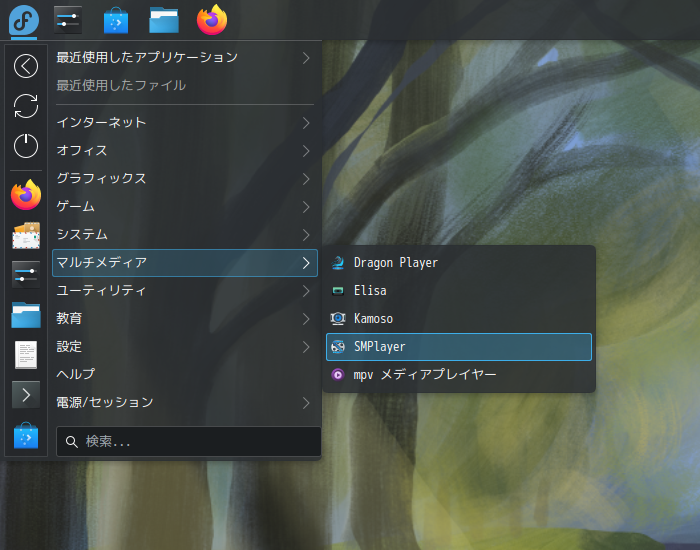
Task: Launch Kamoso from submenu
Action: (x=459, y=318)
